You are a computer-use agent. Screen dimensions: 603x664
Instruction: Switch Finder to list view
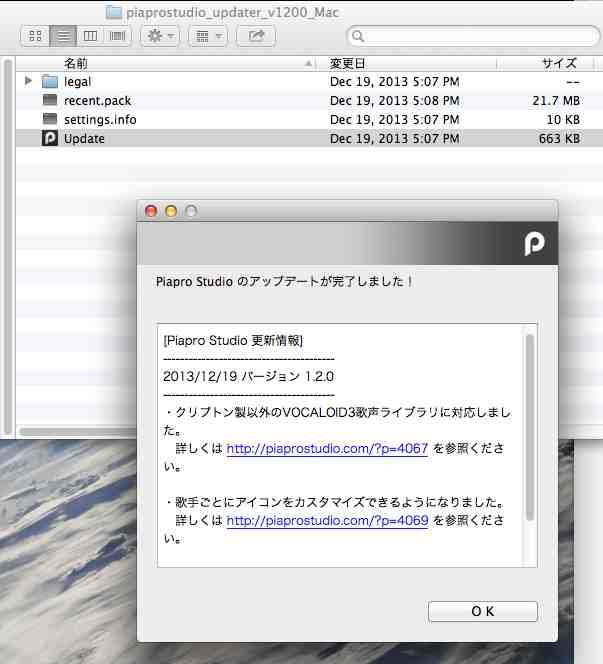click(x=63, y=36)
